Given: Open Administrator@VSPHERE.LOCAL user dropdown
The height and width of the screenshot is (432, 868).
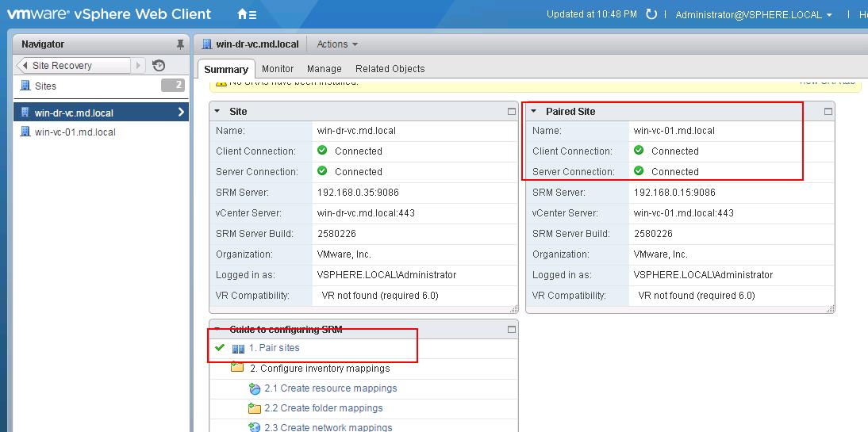Looking at the screenshot, I should [754, 15].
